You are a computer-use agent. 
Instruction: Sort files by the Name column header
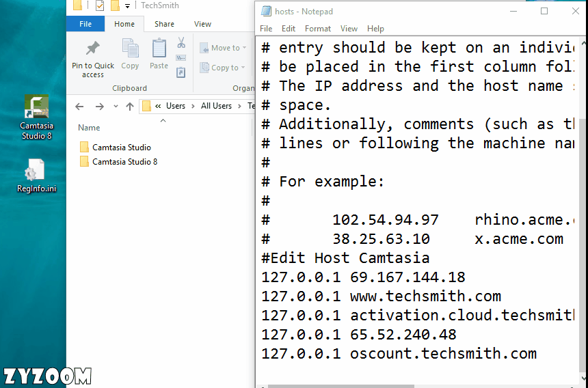[x=89, y=128]
